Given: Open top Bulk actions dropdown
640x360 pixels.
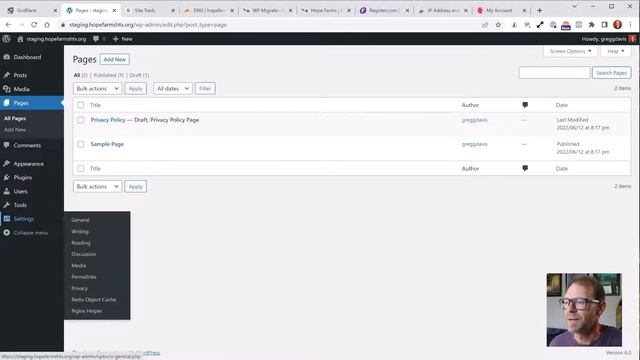Looking at the screenshot, I should click(98, 89).
